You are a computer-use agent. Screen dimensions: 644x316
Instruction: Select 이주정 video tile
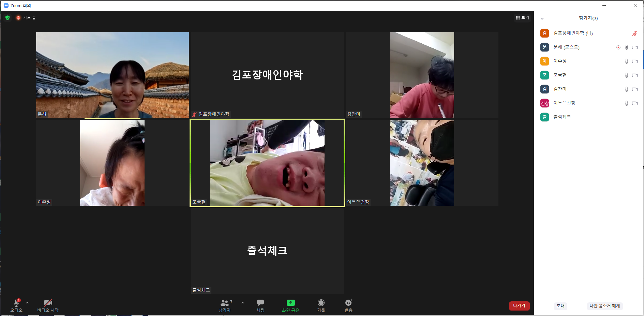pyautogui.click(x=113, y=163)
